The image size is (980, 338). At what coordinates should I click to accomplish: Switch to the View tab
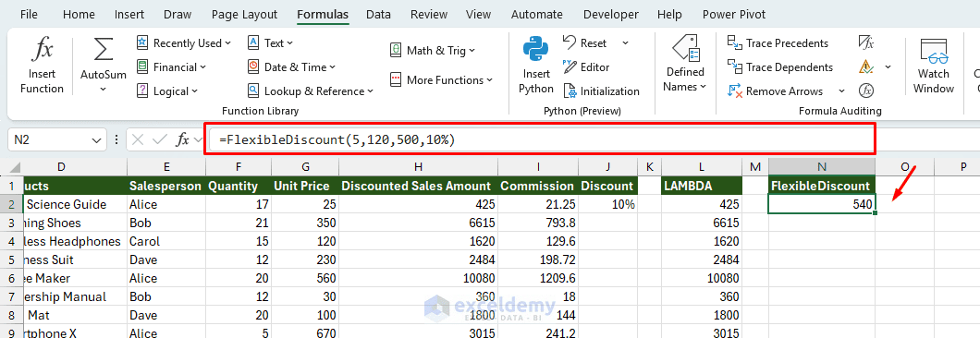coord(479,15)
